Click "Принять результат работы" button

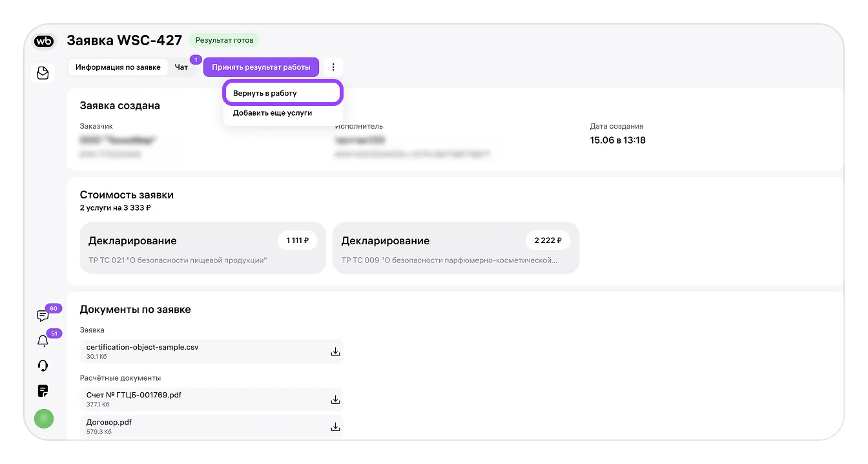[x=261, y=67]
